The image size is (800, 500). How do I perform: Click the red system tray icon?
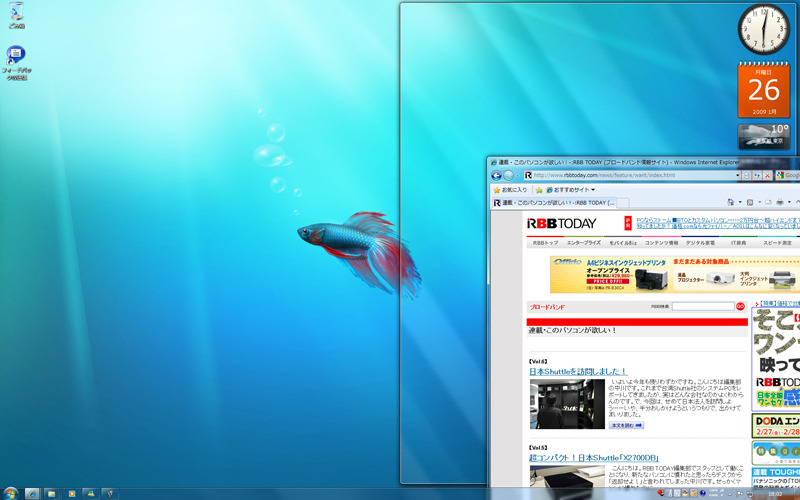(661, 493)
